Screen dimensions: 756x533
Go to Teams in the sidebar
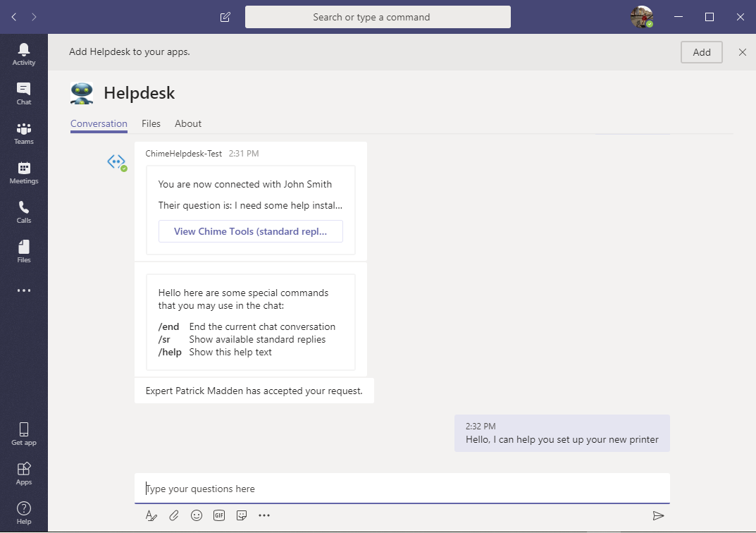[24, 133]
